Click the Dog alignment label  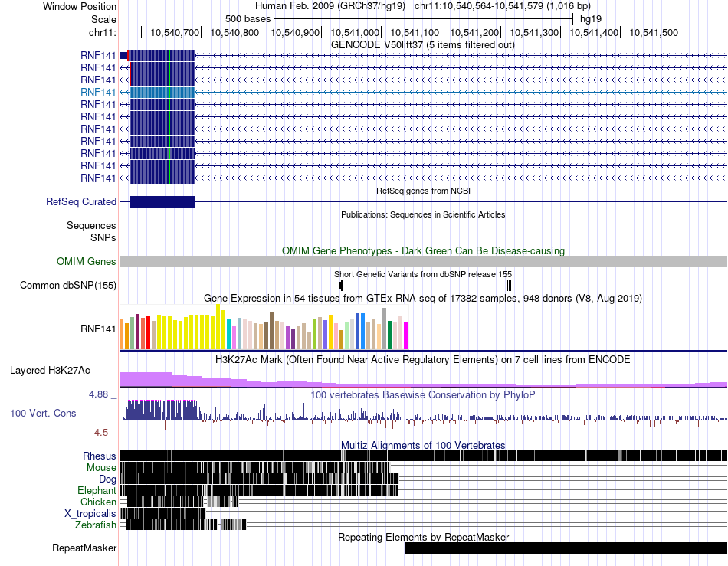pyautogui.click(x=108, y=479)
